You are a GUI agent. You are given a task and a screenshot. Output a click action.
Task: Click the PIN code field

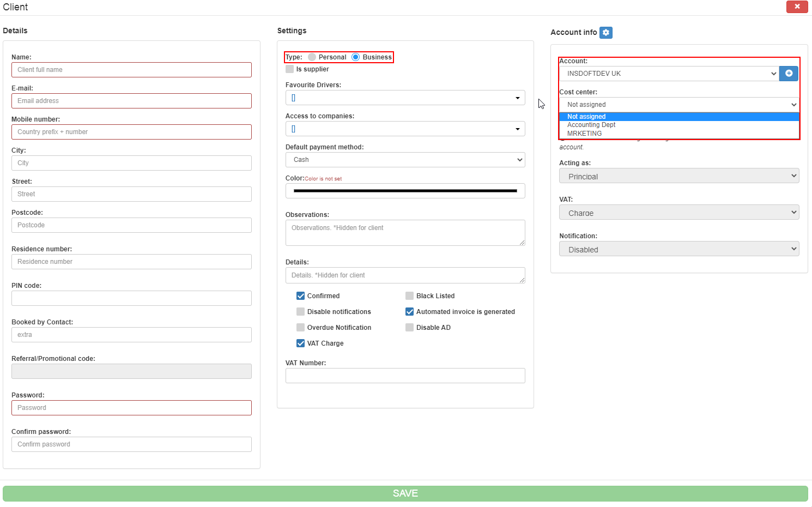(x=131, y=298)
